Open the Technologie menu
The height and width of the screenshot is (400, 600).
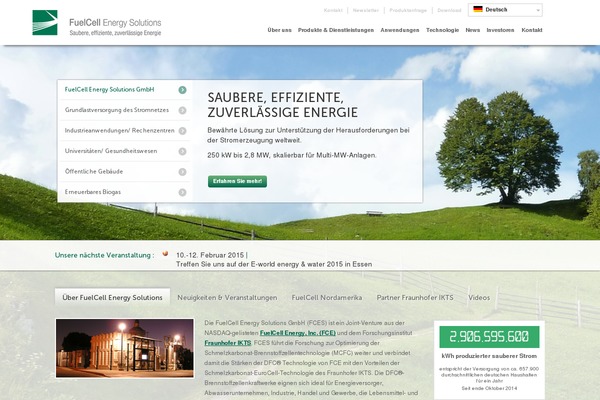click(x=442, y=30)
